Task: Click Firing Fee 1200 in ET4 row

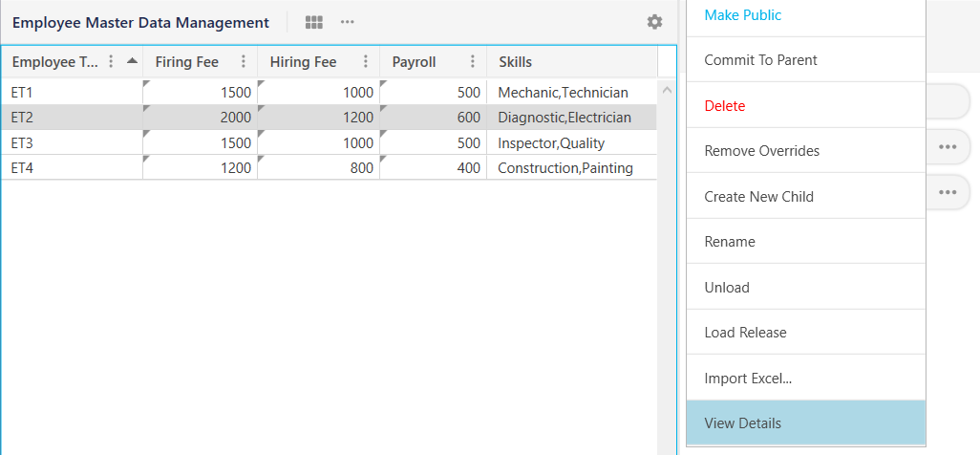Action: click(200, 167)
